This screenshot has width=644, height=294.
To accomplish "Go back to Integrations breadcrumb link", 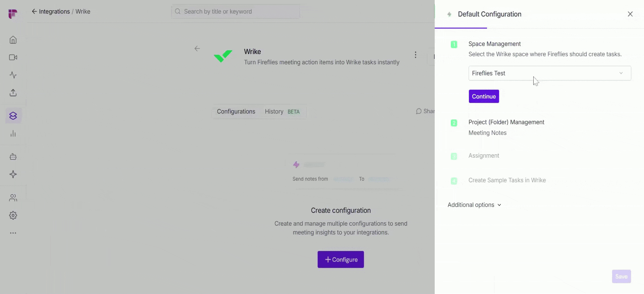I will (x=54, y=12).
